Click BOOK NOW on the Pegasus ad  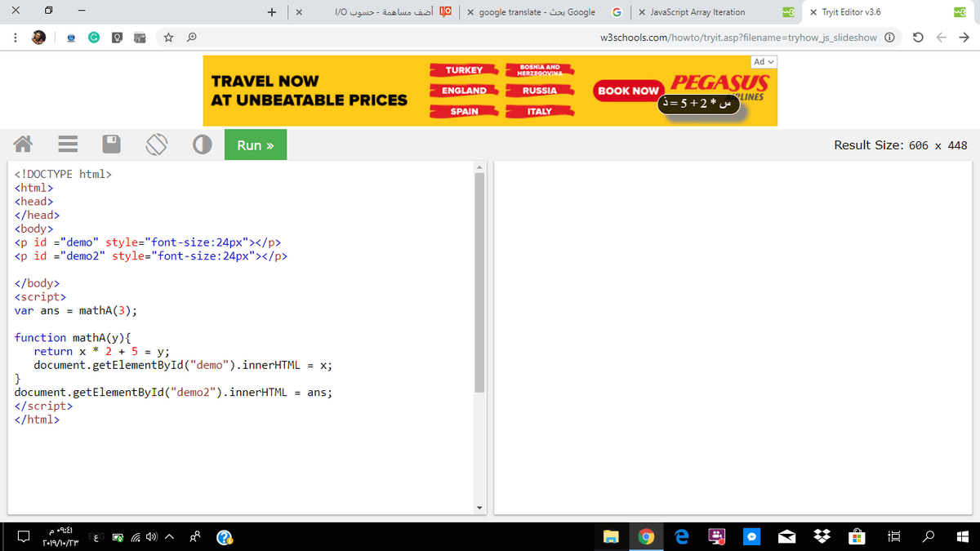(x=627, y=91)
